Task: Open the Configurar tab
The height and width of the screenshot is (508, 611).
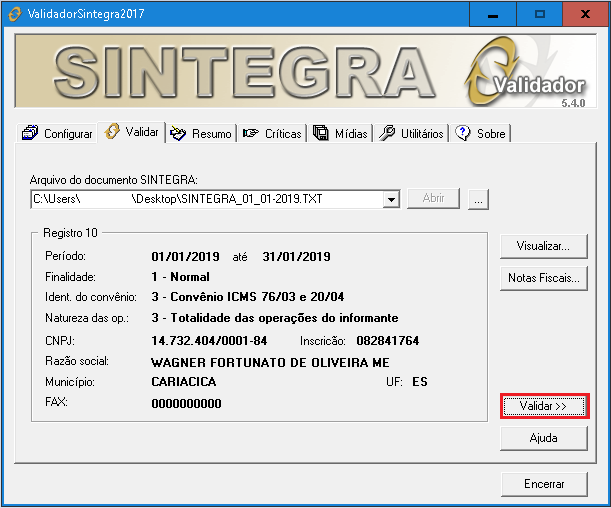Action: click(57, 133)
